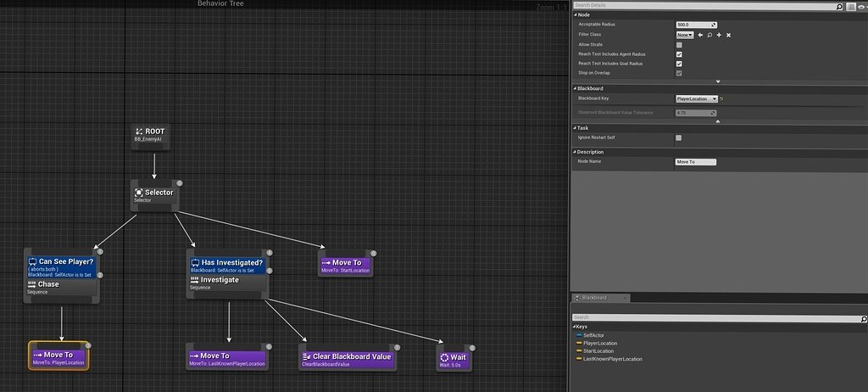Select the Wait task node

click(x=453, y=360)
